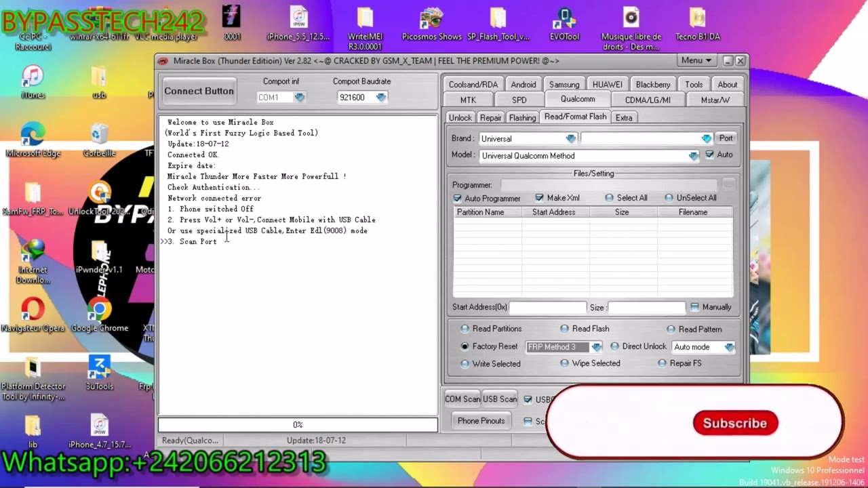This screenshot has height=488, width=868.
Task: Click the 0% progress bar
Action: 298,425
